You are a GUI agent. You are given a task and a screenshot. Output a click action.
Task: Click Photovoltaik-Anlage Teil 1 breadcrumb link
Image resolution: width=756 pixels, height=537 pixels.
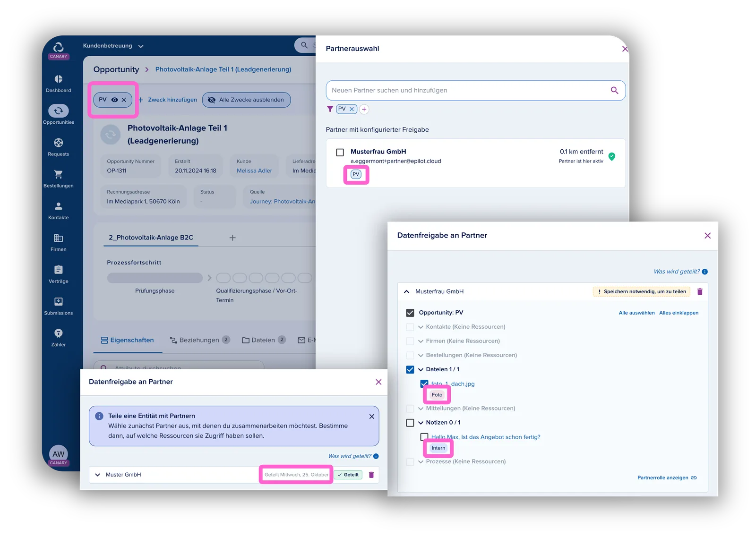point(223,69)
